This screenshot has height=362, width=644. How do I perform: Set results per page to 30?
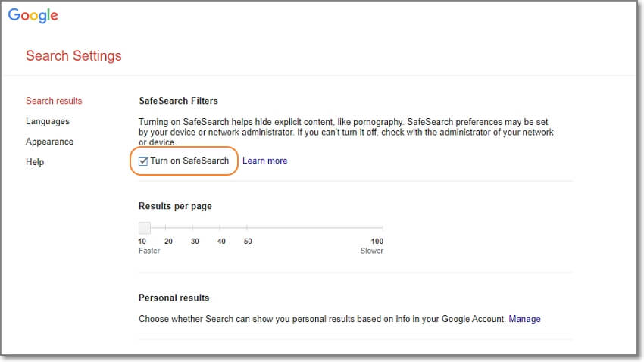(195, 227)
